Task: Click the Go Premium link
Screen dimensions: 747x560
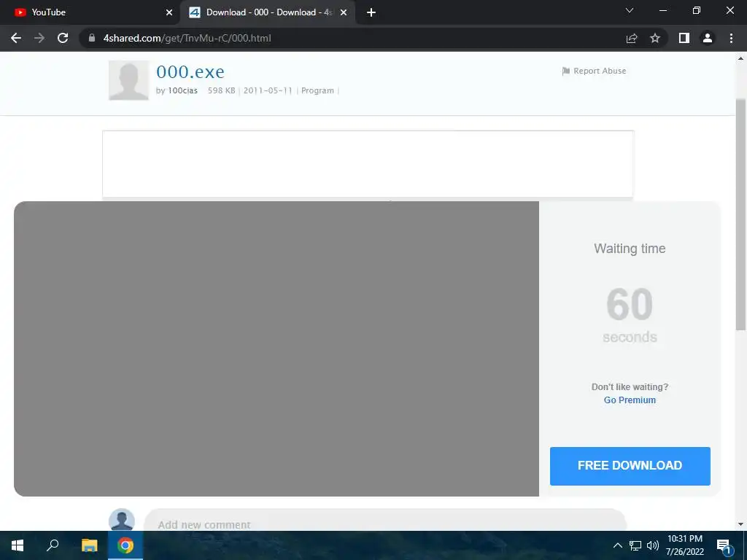Action: [630, 400]
